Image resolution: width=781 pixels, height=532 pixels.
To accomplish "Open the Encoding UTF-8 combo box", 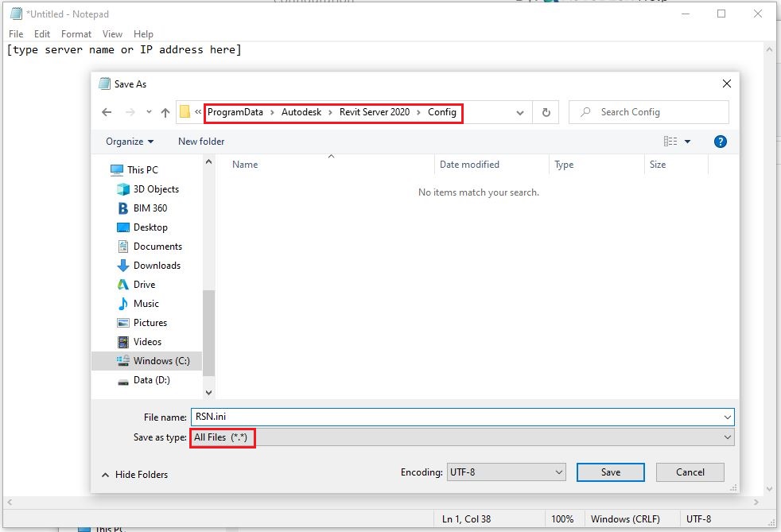I will [506, 472].
